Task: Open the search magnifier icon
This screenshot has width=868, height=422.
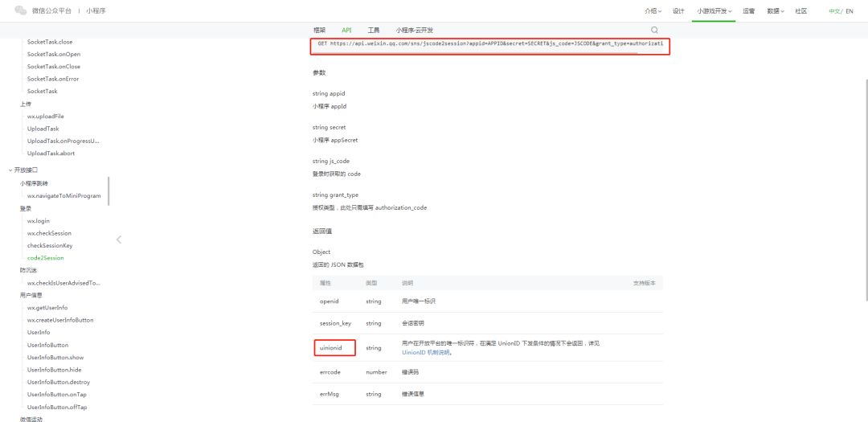Action: pos(654,30)
